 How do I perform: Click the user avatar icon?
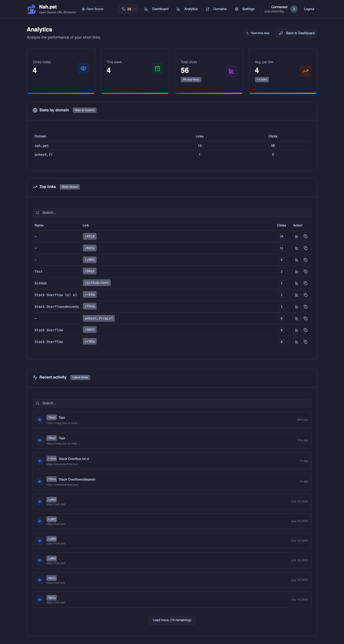tap(294, 9)
